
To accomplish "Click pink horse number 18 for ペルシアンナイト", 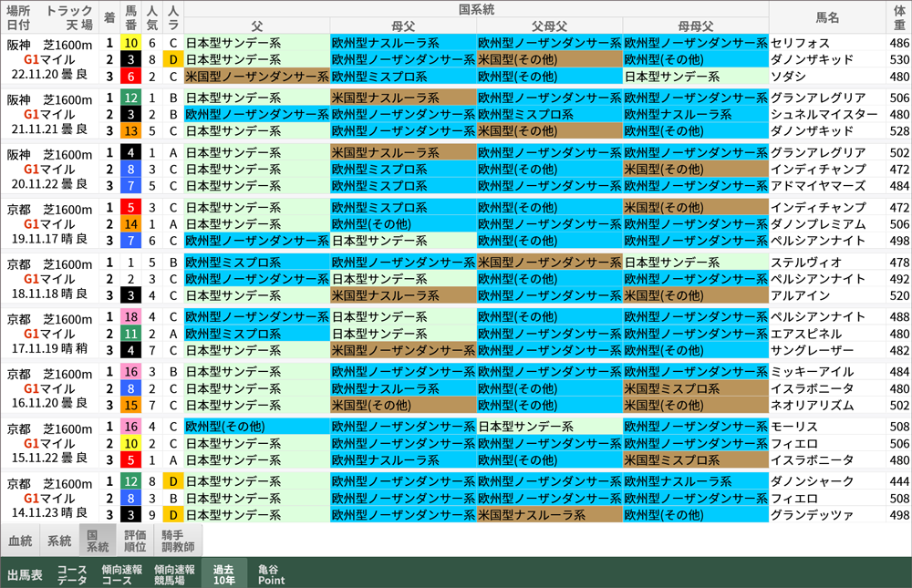I will (130, 317).
